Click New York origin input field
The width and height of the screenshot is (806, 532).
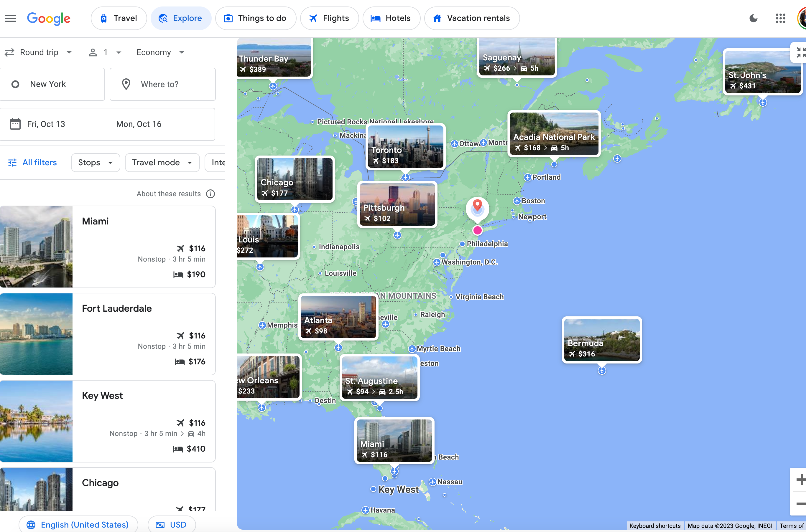[x=54, y=84]
